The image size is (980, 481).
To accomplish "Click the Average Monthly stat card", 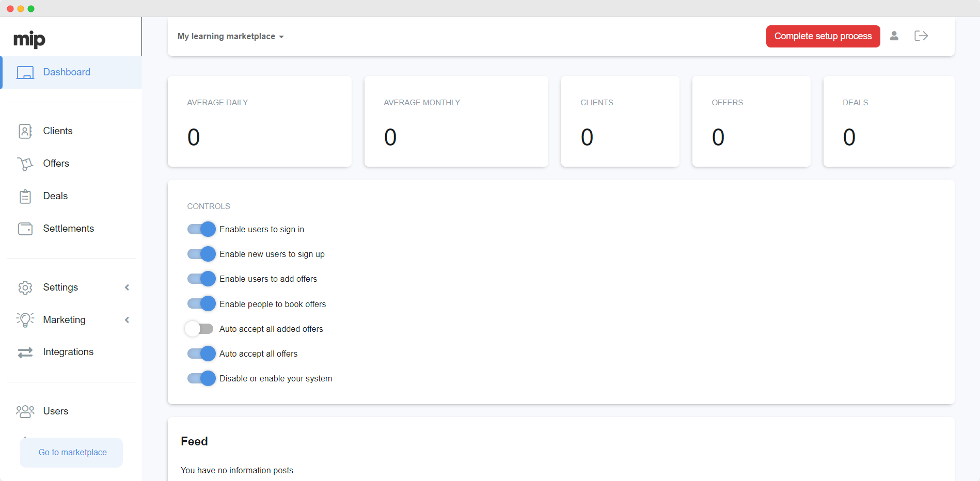I will [456, 121].
